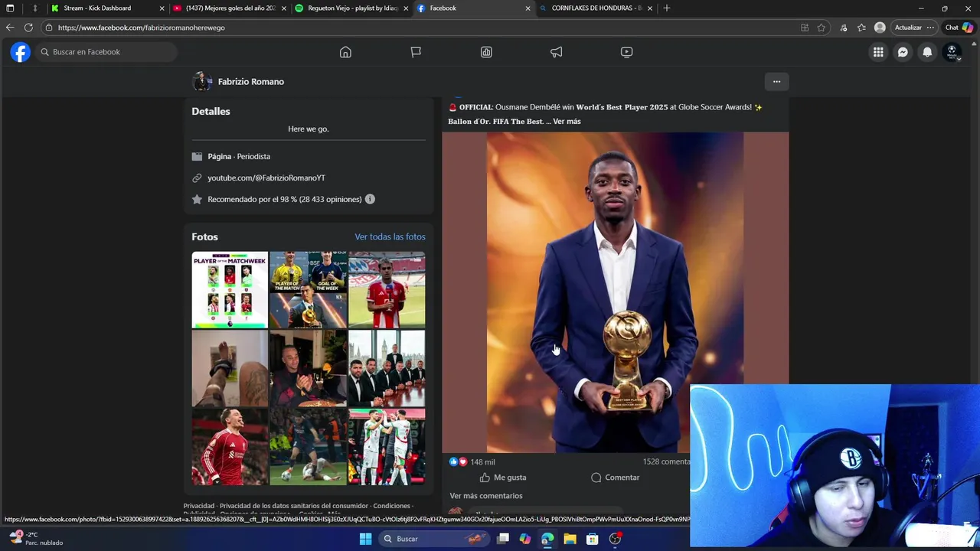Viewport: 980px width, 551px height.
Task: Open File Explorer from the taskbar
Action: tap(570, 539)
